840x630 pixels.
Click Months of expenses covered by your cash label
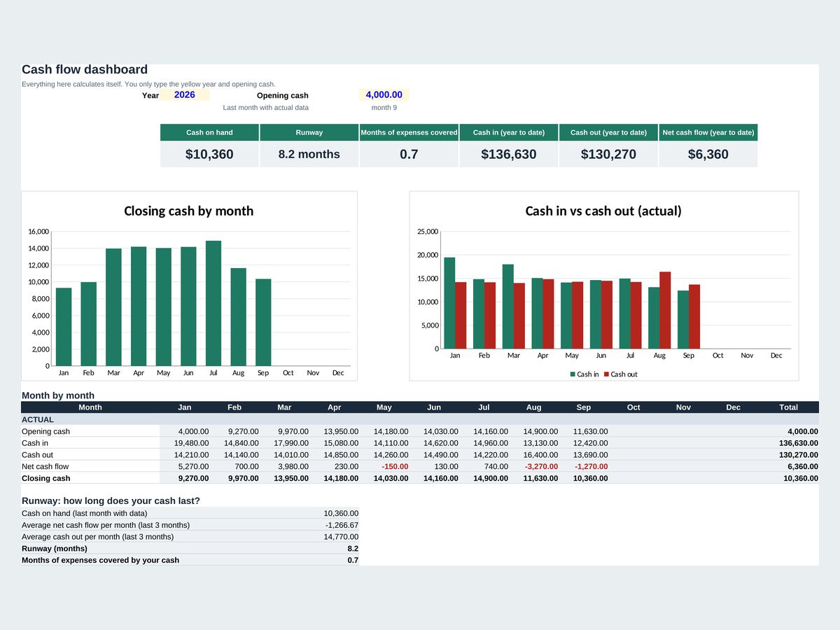tap(100, 560)
